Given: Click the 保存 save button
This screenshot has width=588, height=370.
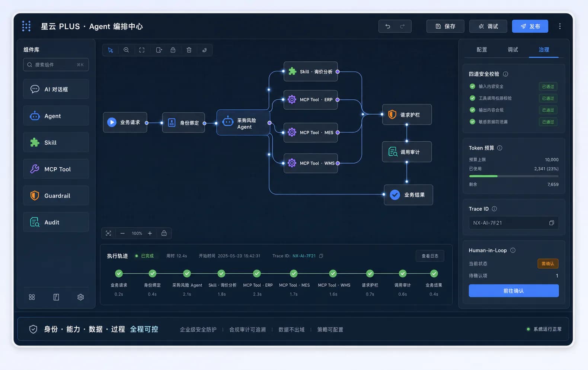Looking at the screenshot, I should point(445,26).
